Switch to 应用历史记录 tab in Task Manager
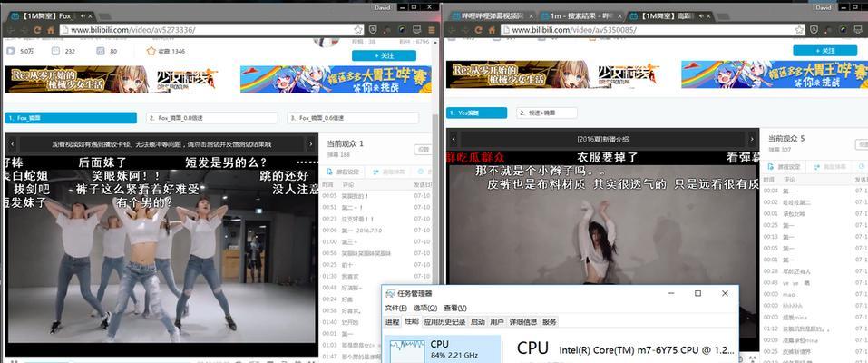The width and height of the screenshot is (868, 363). click(x=444, y=322)
